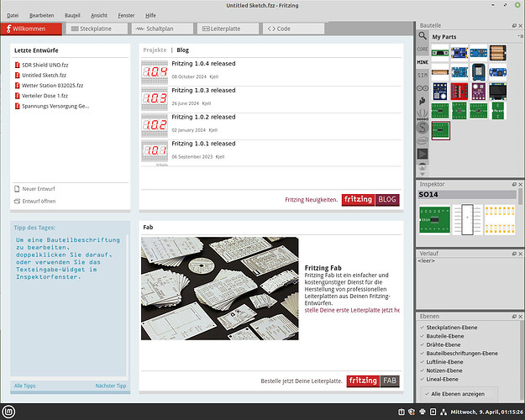
Task: Select the green slide-switch part in first row
Action: [440, 53]
